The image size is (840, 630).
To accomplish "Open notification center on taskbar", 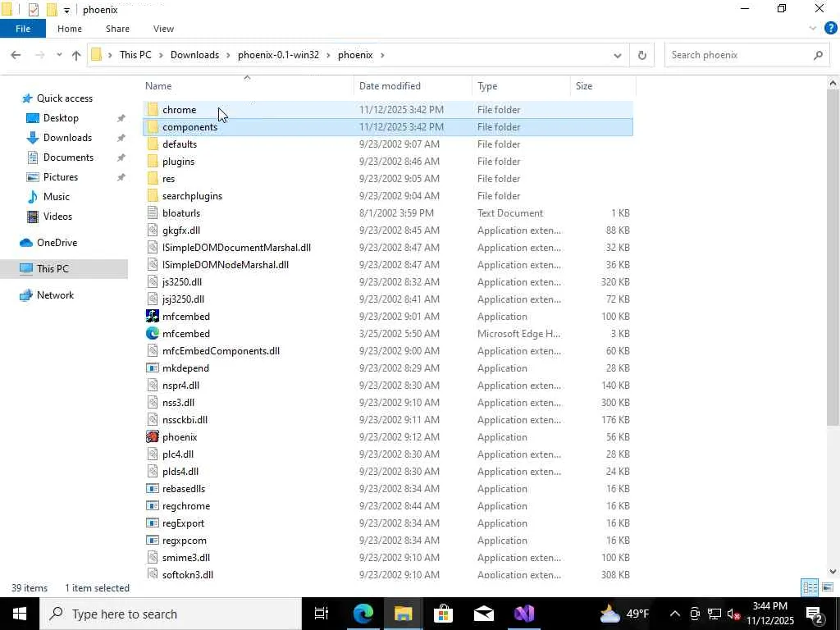I will point(816,614).
